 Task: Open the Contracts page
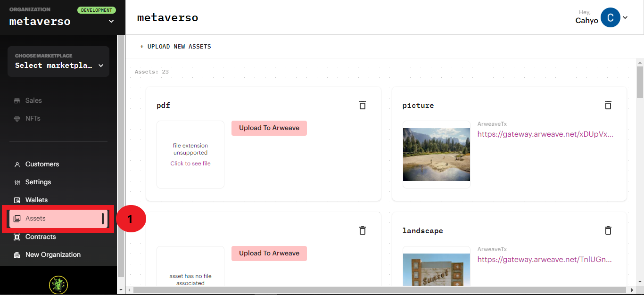coord(41,237)
